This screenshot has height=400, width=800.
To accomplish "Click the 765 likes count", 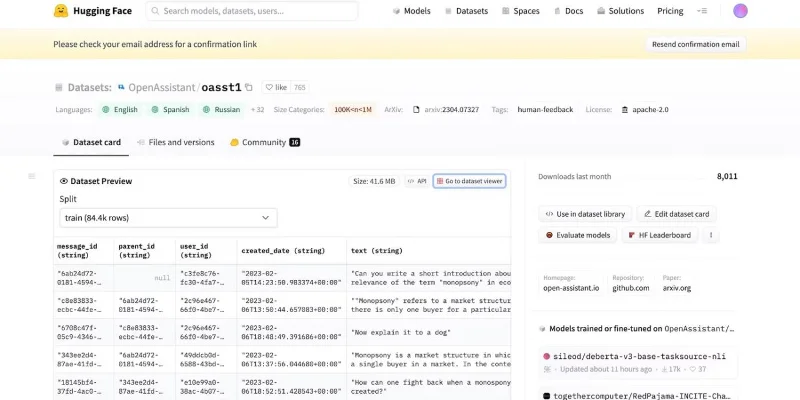I will click(x=299, y=87).
